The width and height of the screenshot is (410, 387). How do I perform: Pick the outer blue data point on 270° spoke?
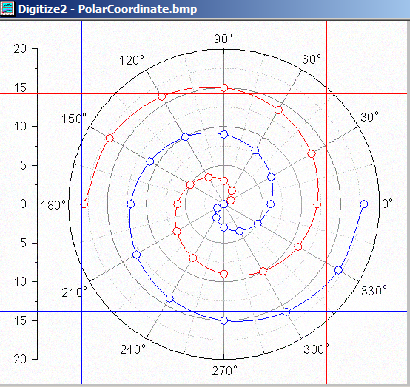[224, 320]
